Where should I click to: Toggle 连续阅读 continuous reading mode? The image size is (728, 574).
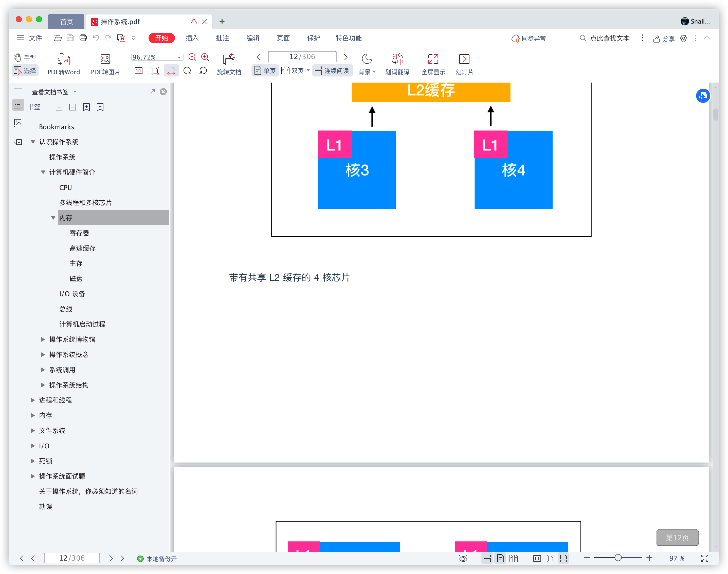(x=332, y=71)
